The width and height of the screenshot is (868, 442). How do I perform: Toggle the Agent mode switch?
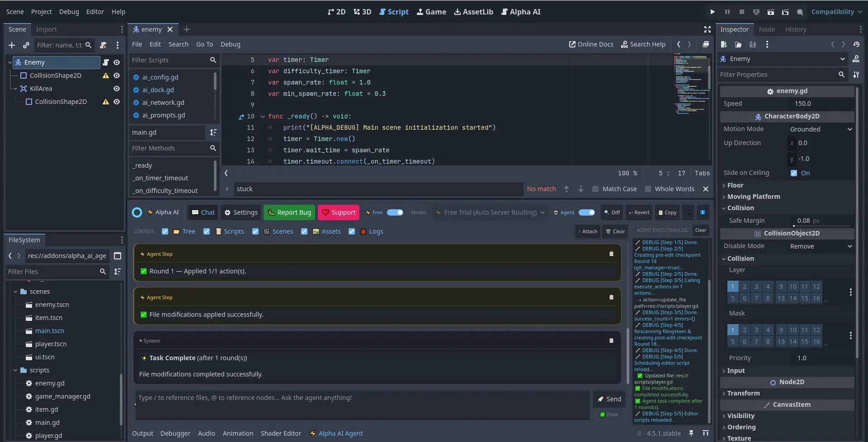587,212
